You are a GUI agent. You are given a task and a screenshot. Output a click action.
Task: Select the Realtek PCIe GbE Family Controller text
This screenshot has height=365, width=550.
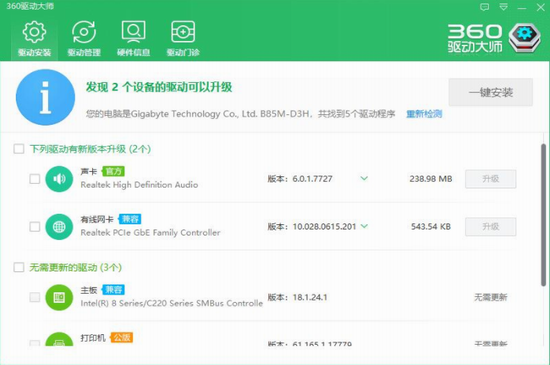150,232
